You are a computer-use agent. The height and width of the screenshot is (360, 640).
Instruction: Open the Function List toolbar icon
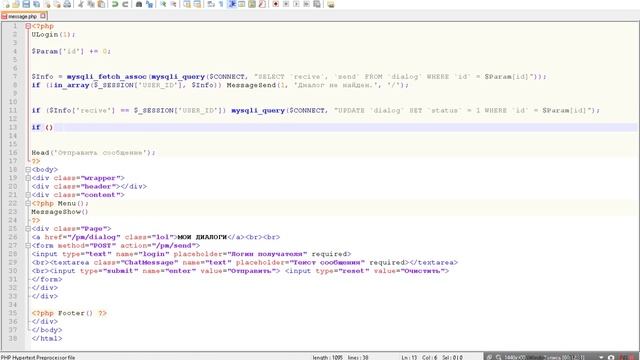tap(262, 4)
